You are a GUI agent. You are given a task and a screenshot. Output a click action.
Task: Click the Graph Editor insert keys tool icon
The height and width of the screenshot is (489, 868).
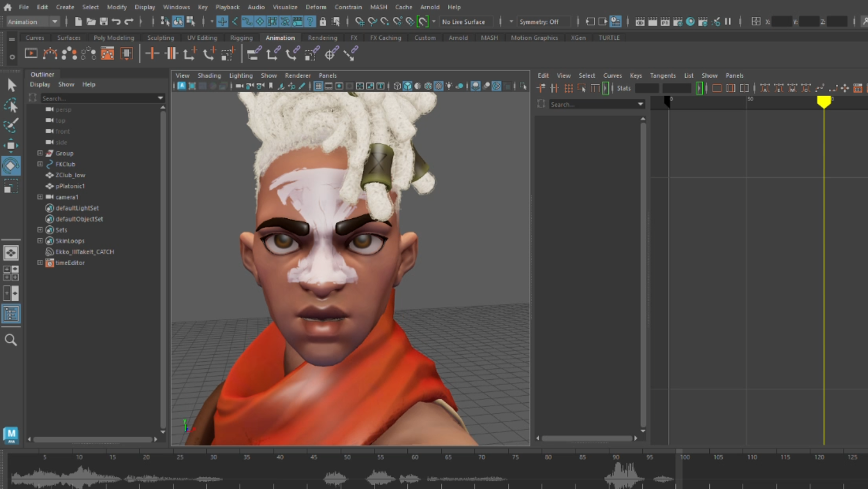click(x=554, y=88)
